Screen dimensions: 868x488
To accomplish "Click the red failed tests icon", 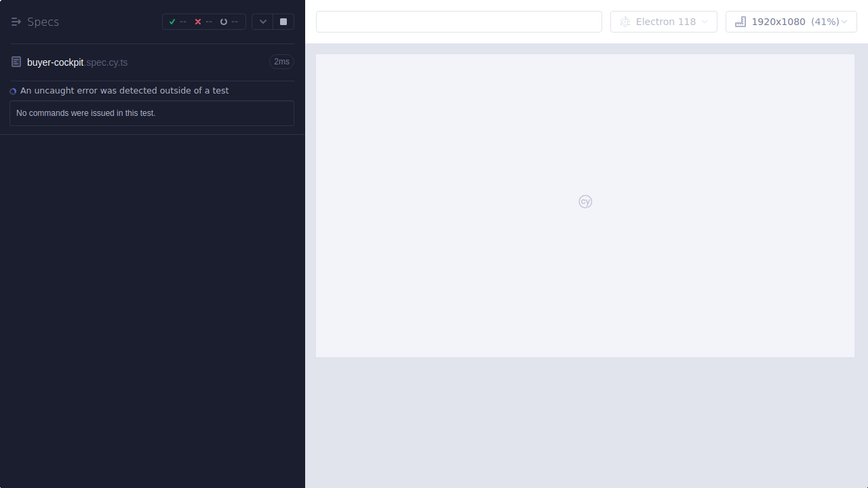I will [x=198, y=21].
